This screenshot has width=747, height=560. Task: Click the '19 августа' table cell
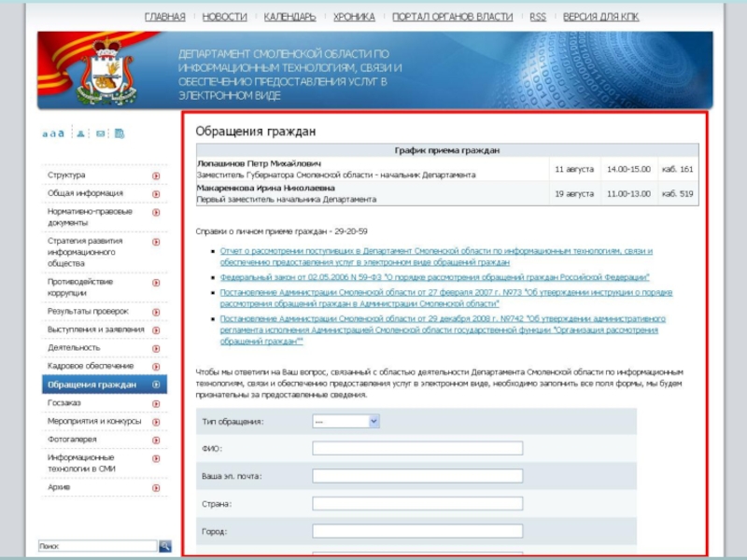pos(574,193)
